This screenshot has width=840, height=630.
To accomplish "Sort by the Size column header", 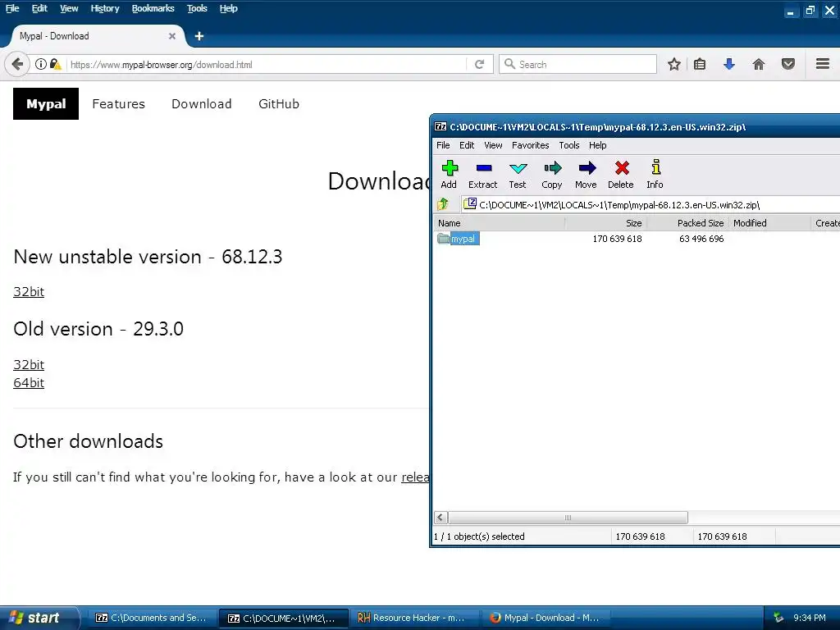I will tap(606, 223).
